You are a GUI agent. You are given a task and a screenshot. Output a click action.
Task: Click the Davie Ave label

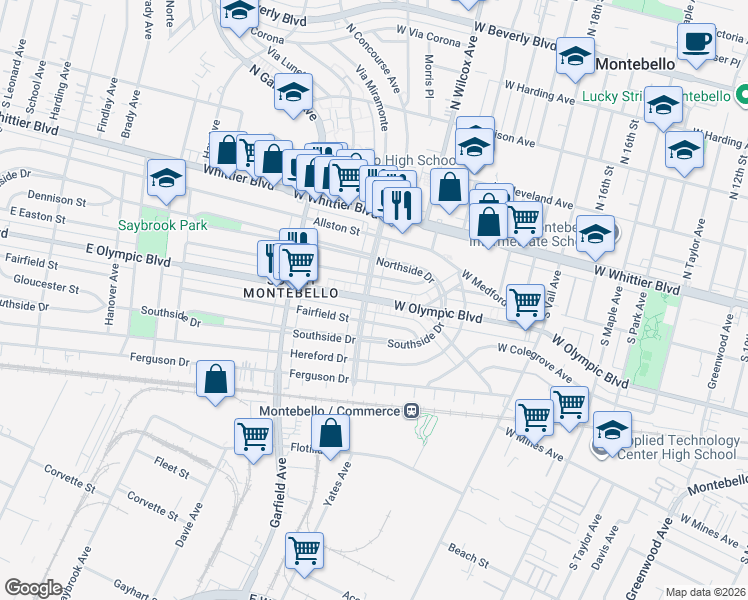click(188, 525)
